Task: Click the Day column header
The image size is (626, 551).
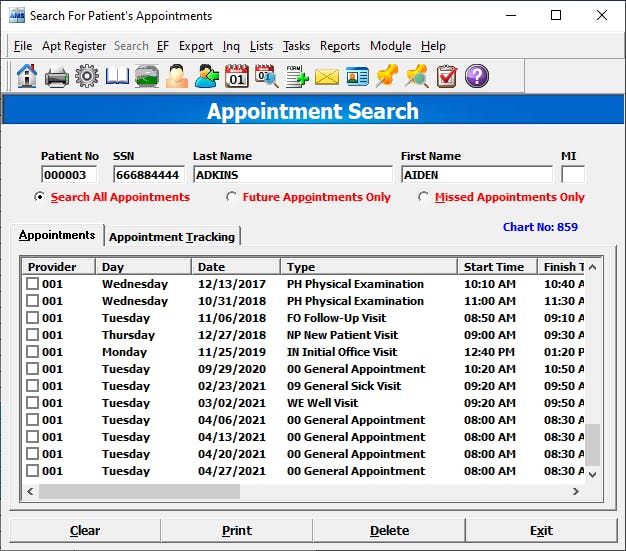Action: coord(143,267)
